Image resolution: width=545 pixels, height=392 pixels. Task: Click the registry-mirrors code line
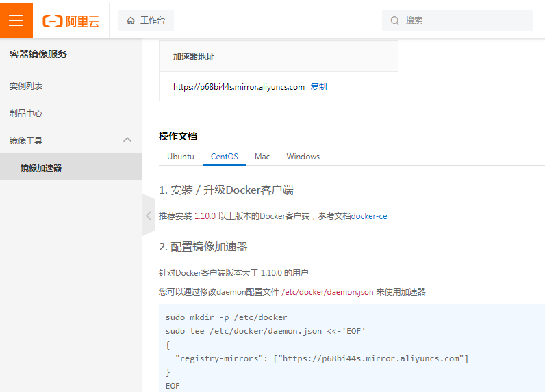322,358
